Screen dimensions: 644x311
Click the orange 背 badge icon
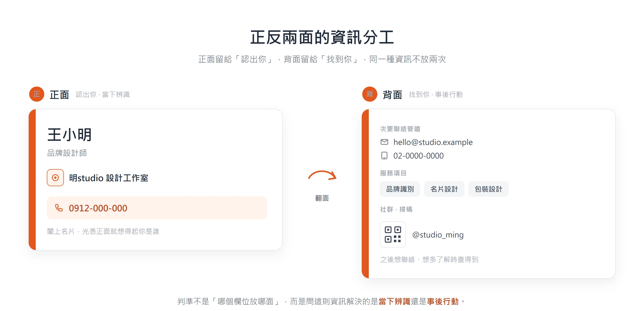tap(370, 94)
